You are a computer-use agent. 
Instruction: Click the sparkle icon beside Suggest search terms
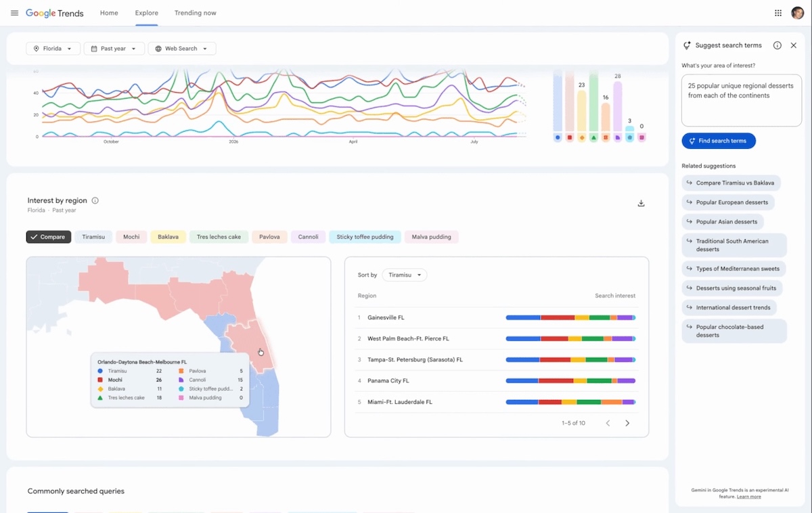687,45
